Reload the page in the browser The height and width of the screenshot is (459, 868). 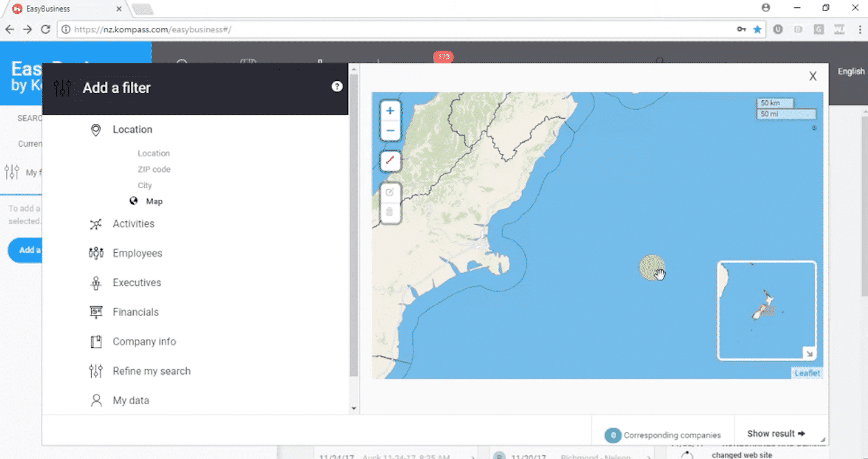pyautogui.click(x=45, y=29)
